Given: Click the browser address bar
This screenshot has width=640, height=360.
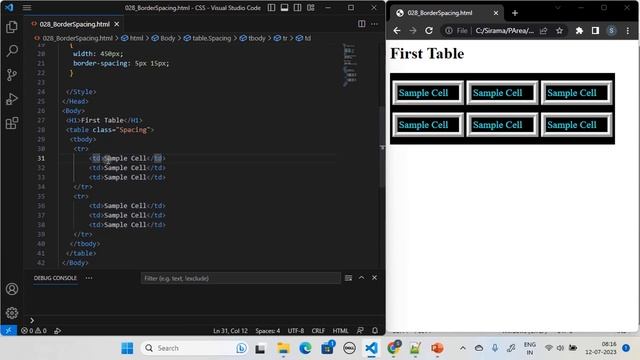Looking at the screenshot, I should click(504, 31).
